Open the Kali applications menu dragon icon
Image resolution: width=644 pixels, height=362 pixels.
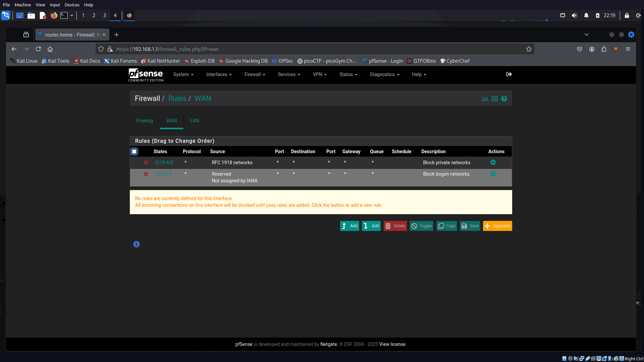6,15
